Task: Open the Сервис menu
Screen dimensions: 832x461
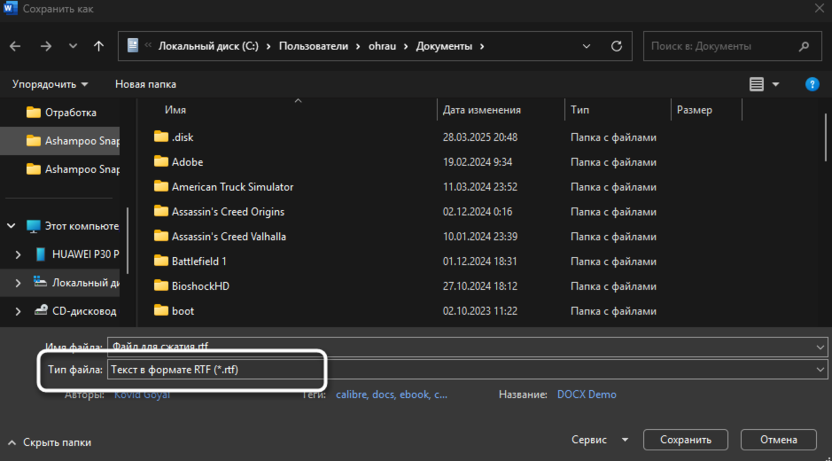Action: click(x=599, y=440)
